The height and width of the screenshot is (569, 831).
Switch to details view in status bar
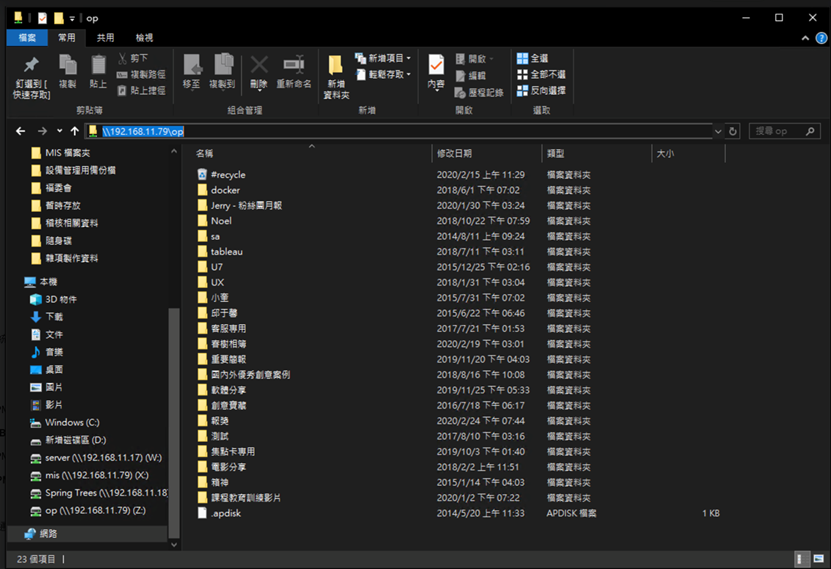802,558
